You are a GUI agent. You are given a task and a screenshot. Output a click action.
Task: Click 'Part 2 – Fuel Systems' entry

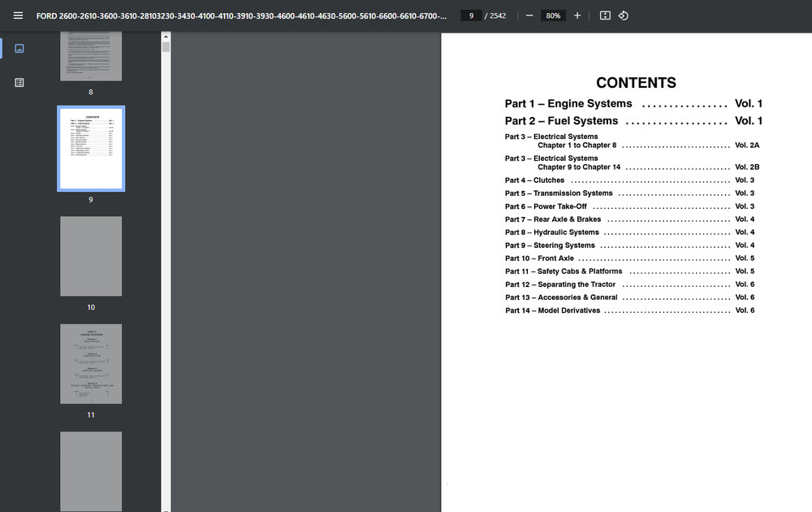tap(561, 121)
